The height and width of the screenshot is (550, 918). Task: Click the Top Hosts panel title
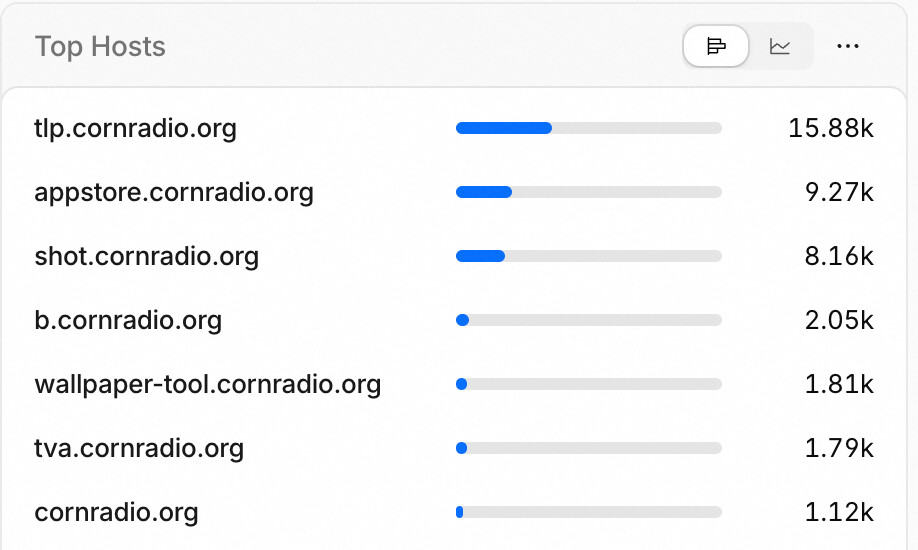[100, 47]
